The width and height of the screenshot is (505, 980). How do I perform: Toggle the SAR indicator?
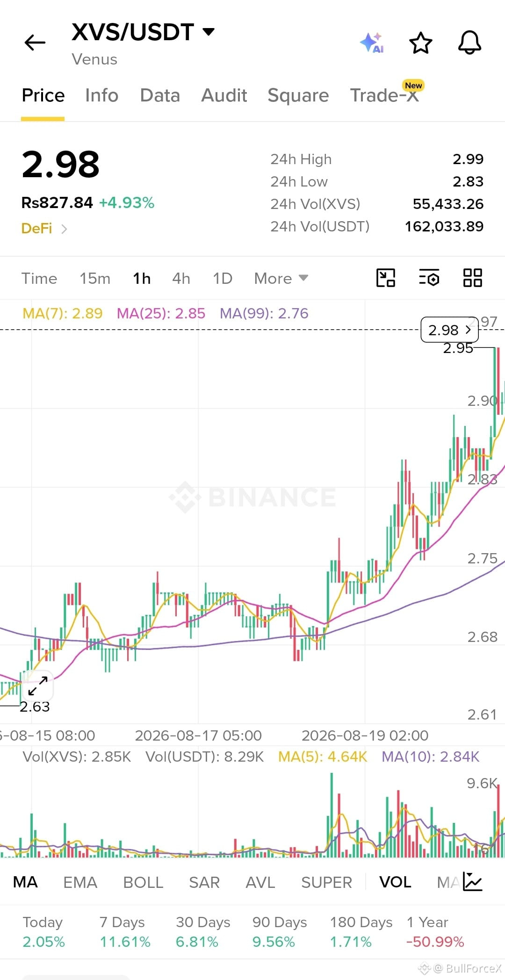point(204,882)
